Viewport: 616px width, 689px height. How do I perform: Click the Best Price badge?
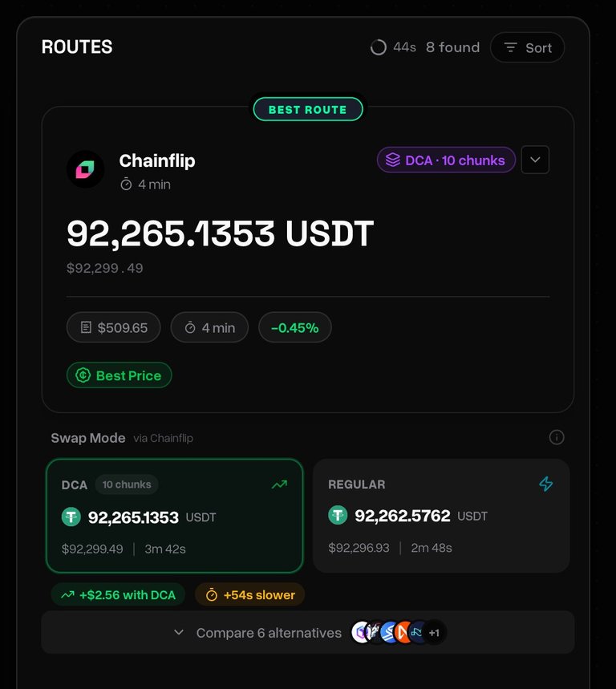click(119, 375)
